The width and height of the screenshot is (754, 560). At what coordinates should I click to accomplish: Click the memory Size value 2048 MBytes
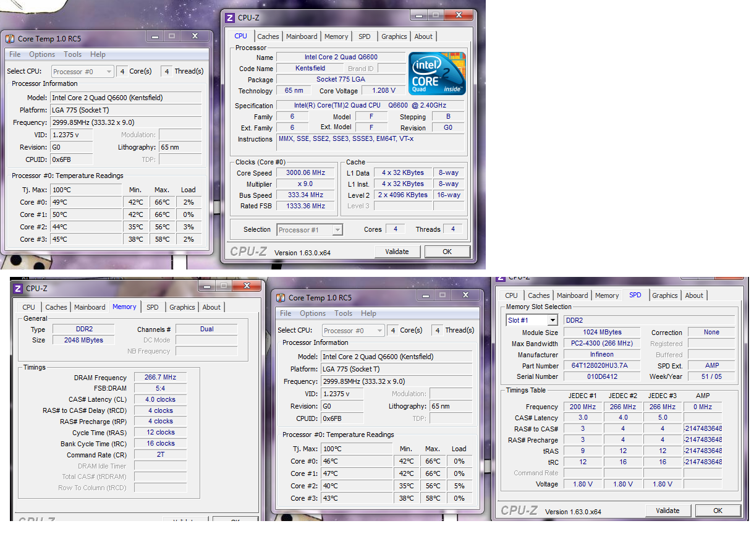coord(83,341)
